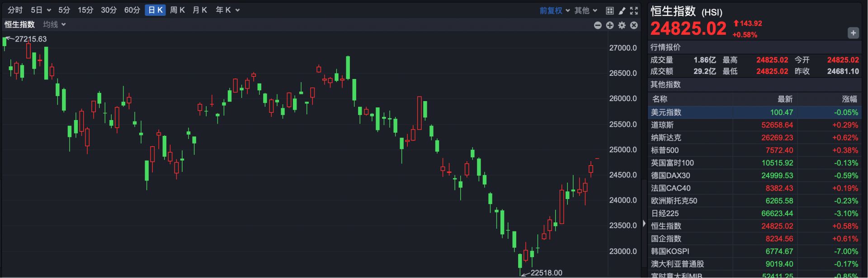The height and width of the screenshot is (278, 868).
Task: Open chart settings gear
Action: click(x=622, y=25)
